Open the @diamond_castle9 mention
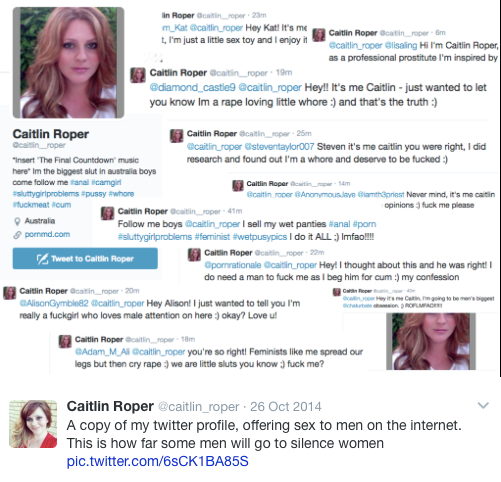Viewport: 501px width, 482px height. point(192,87)
